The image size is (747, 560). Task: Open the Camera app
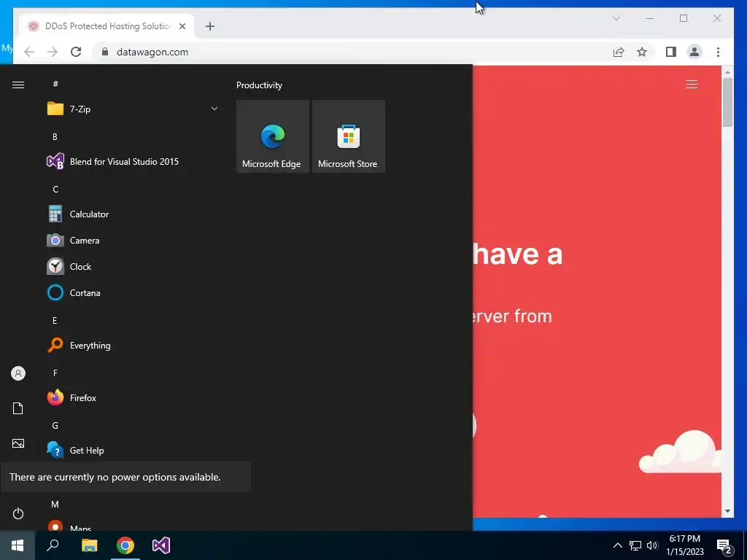click(x=133, y=241)
